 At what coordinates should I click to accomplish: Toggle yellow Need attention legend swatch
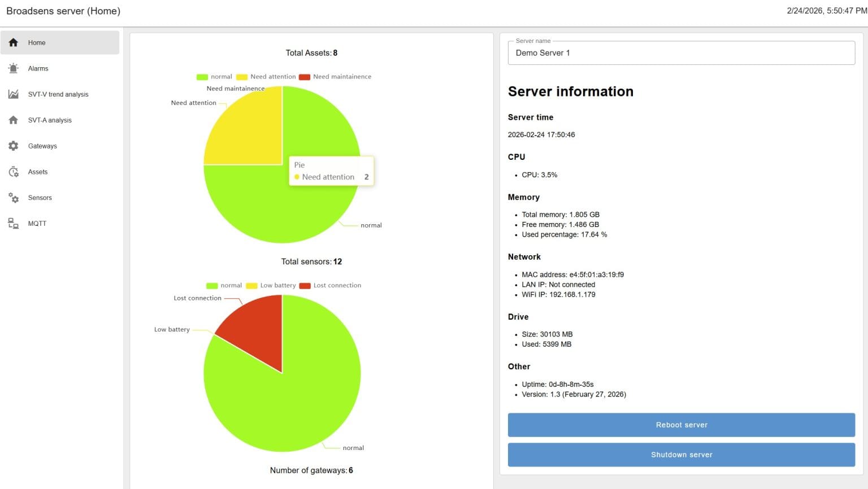point(241,77)
